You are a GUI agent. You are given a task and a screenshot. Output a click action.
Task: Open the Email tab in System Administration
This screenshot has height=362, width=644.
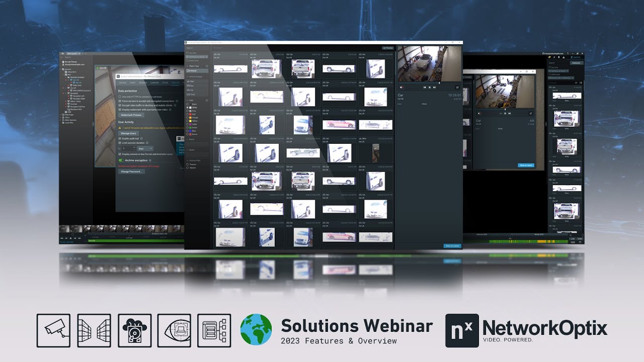click(165, 82)
